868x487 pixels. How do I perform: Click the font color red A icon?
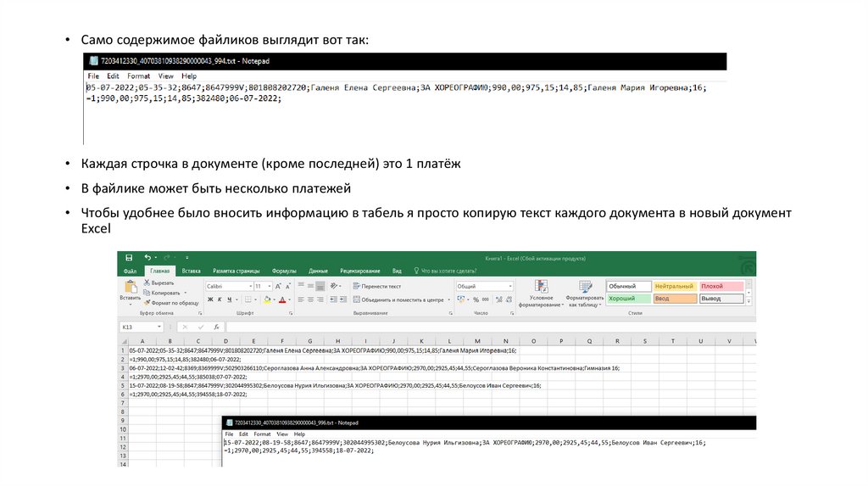(281, 299)
